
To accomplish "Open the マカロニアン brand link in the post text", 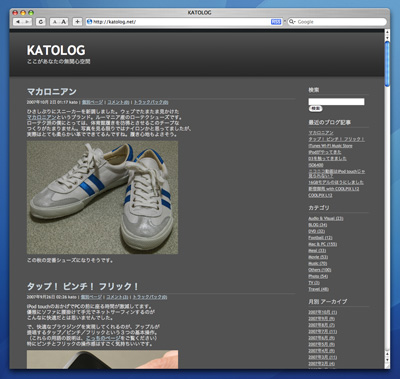I will (x=42, y=117).
